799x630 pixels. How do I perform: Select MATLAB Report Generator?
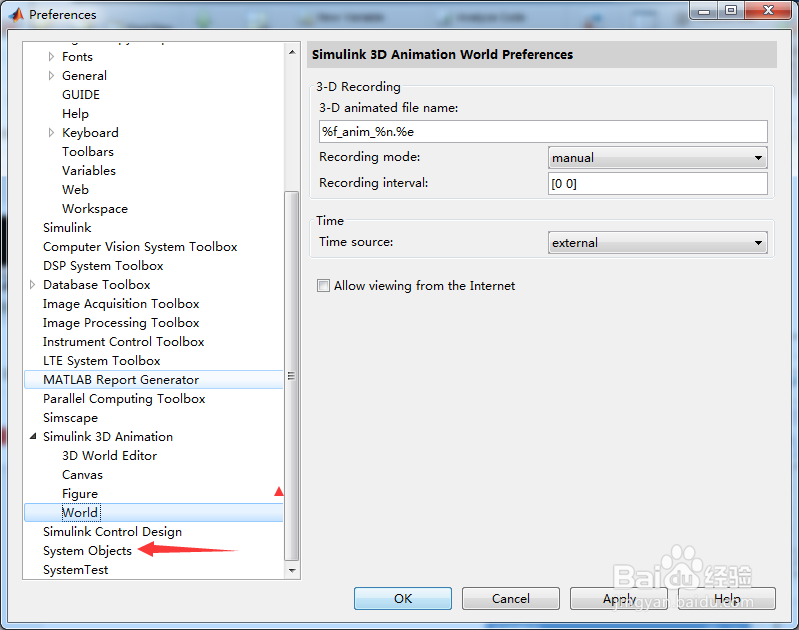click(x=121, y=380)
